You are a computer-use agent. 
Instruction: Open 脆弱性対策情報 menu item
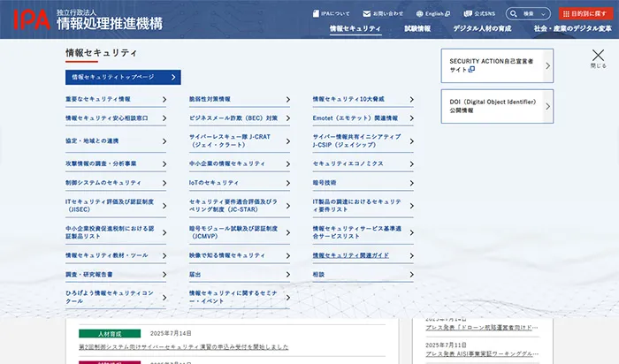[x=240, y=99]
